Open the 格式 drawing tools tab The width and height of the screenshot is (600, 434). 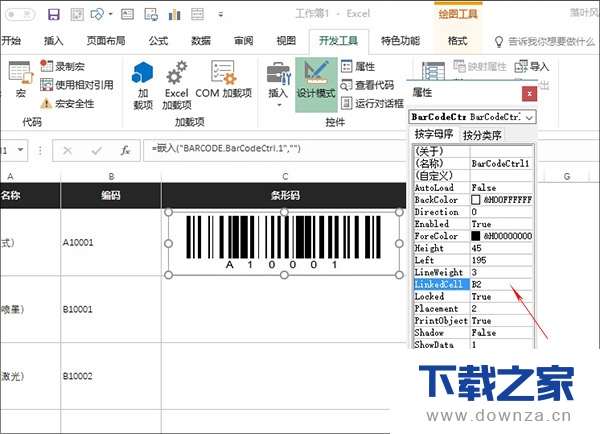point(458,41)
